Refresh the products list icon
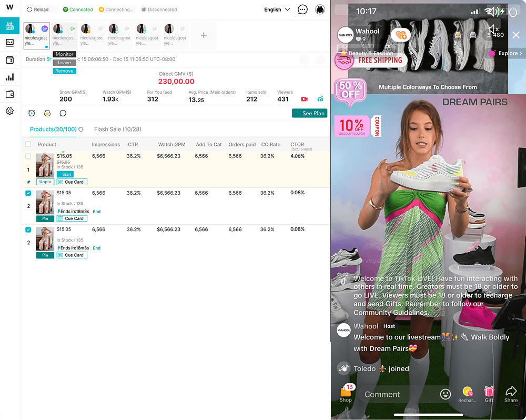The height and width of the screenshot is (420, 526). pyautogui.click(x=81, y=129)
